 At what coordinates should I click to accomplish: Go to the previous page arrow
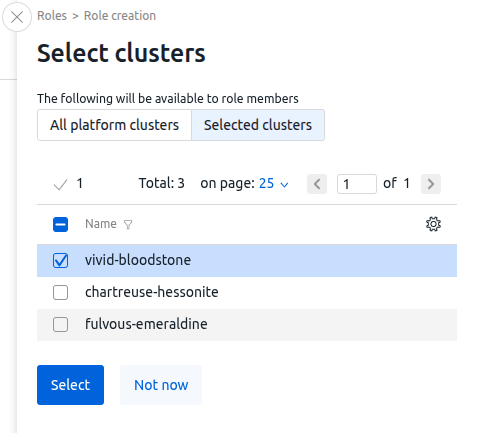(317, 184)
